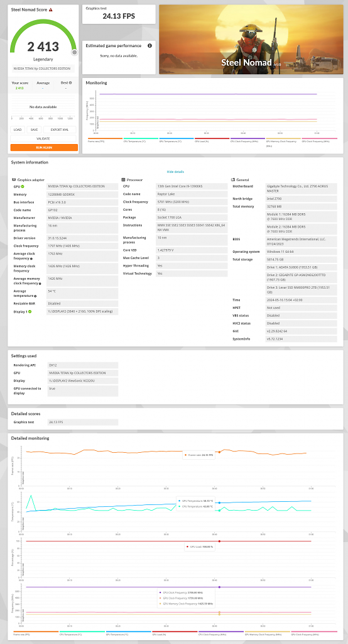
Task: Toggle GPU Clock Frequency legend in Monitoring chart
Action: pyautogui.click(x=320, y=140)
